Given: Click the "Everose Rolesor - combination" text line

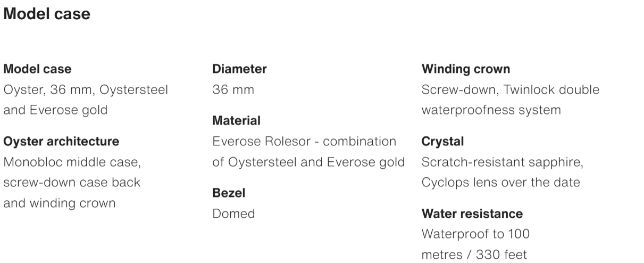Looking at the screenshot, I should 304,142.
